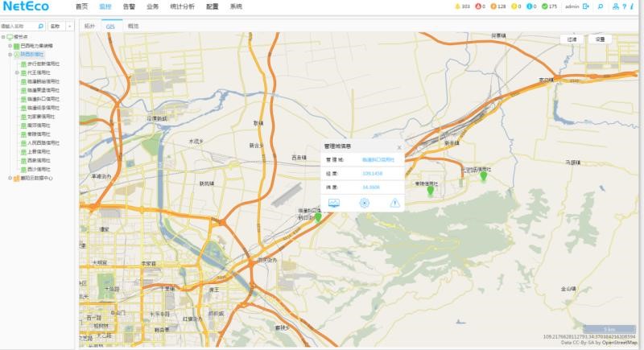Click the search icon in tree filter box
This screenshot has width=644, height=350.
pos(40,27)
